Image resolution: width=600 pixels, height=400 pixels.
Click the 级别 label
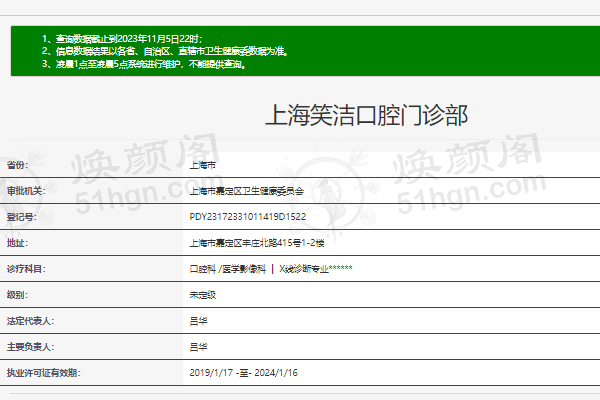coord(18,295)
